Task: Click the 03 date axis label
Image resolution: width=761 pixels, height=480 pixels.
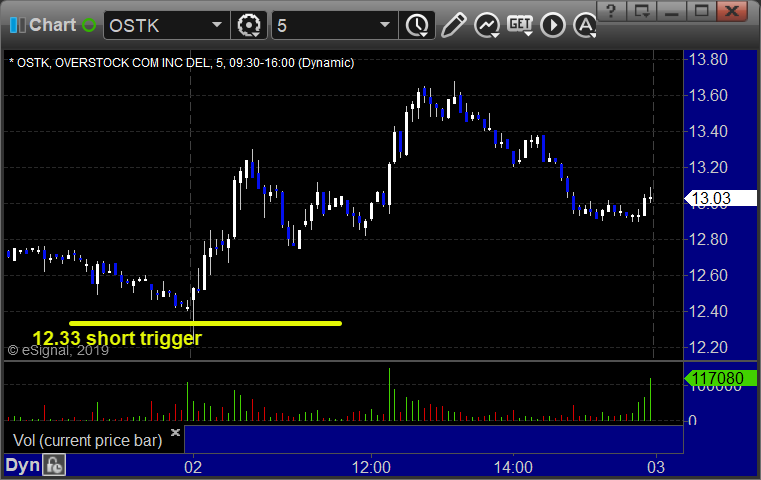Action: click(656, 467)
